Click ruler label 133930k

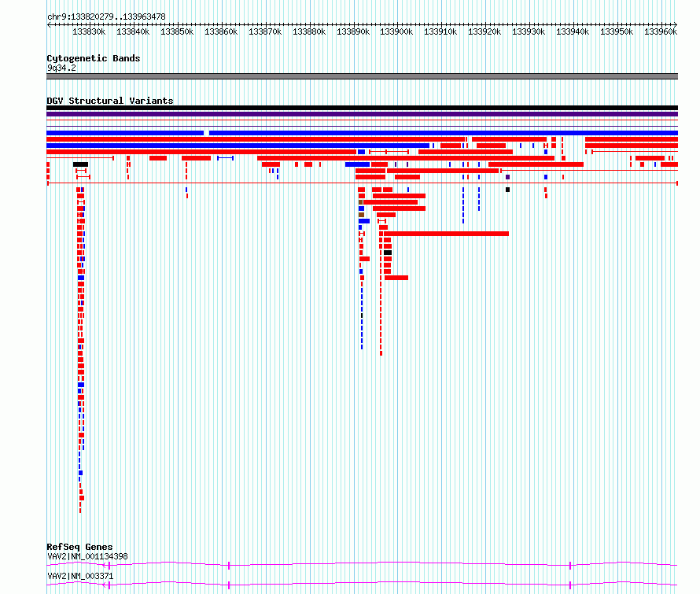tap(529, 31)
